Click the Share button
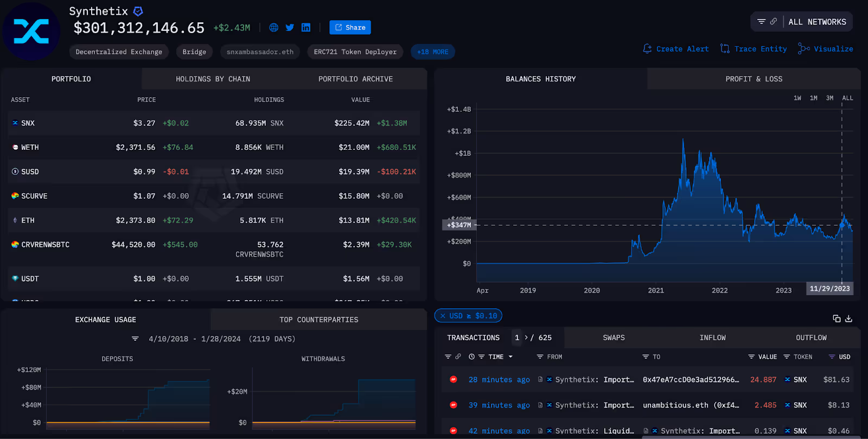The height and width of the screenshot is (439, 868). [x=350, y=28]
